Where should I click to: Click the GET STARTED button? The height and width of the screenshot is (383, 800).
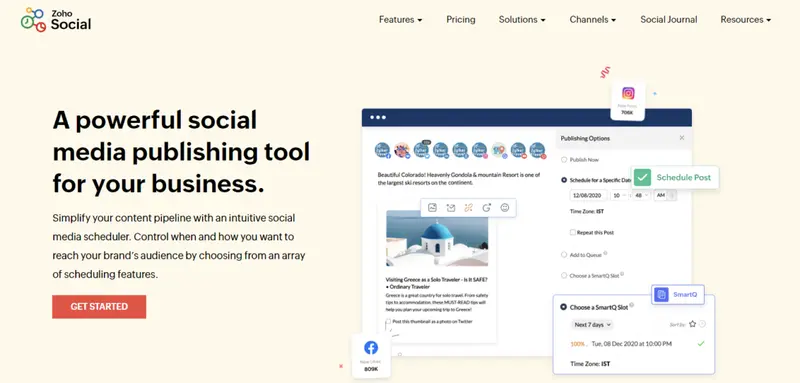pyautogui.click(x=99, y=307)
